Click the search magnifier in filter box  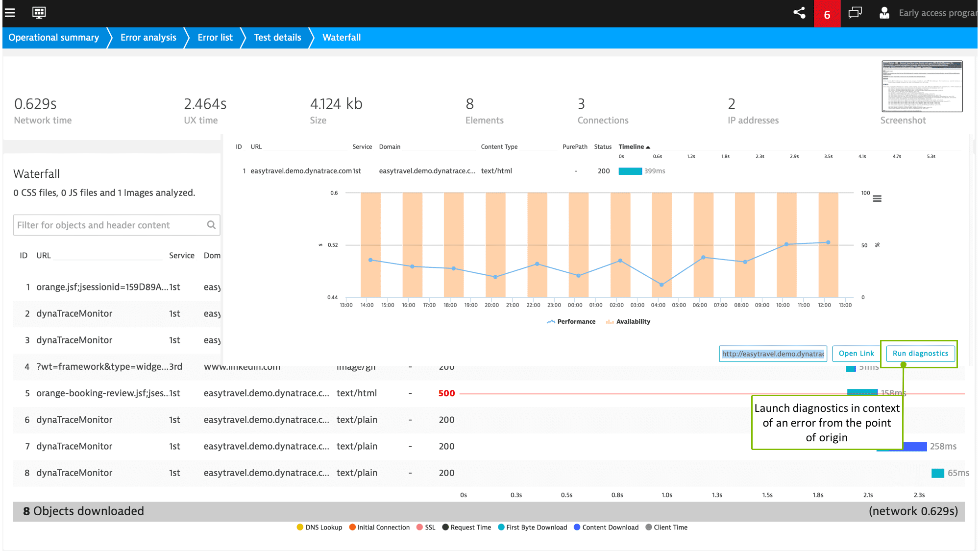(x=211, y=225)
